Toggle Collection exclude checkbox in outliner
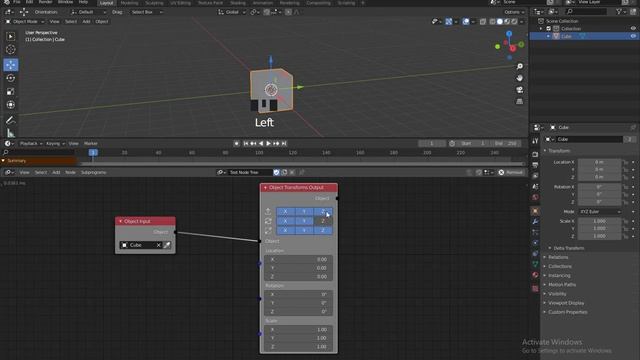 [x=549, y=29]
